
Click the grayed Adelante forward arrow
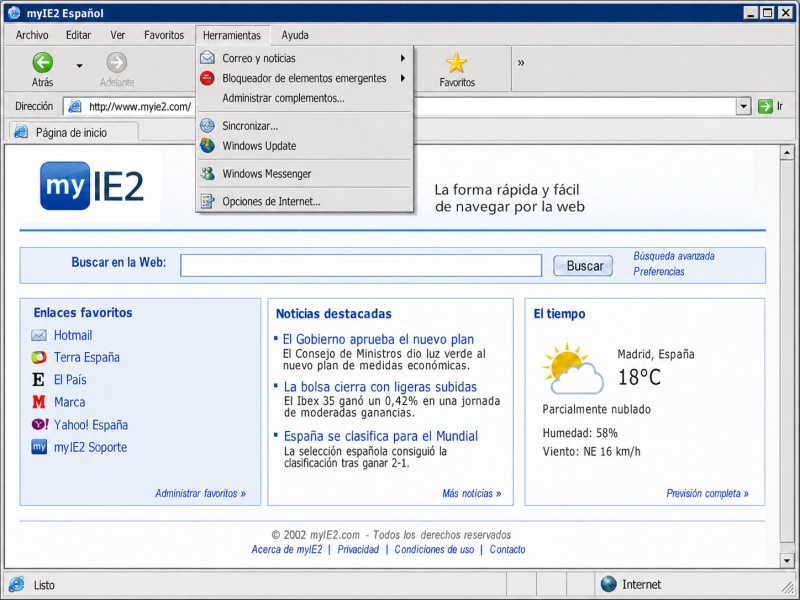click(x=117, y=62)
